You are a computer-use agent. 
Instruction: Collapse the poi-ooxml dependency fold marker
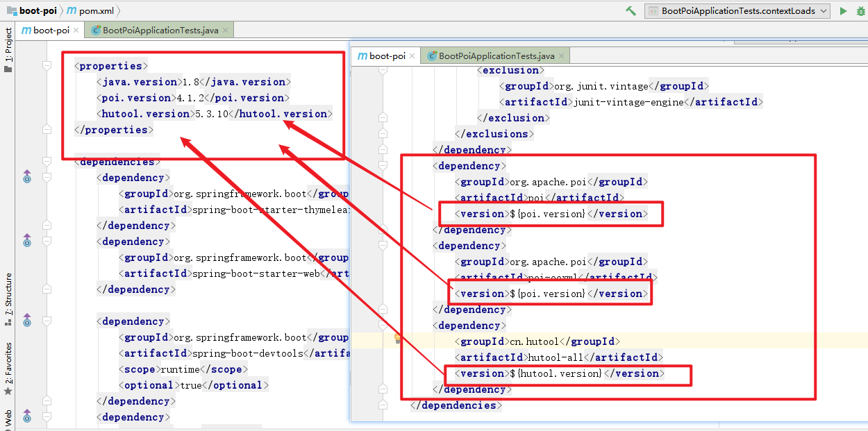click(x=383, y=246)
